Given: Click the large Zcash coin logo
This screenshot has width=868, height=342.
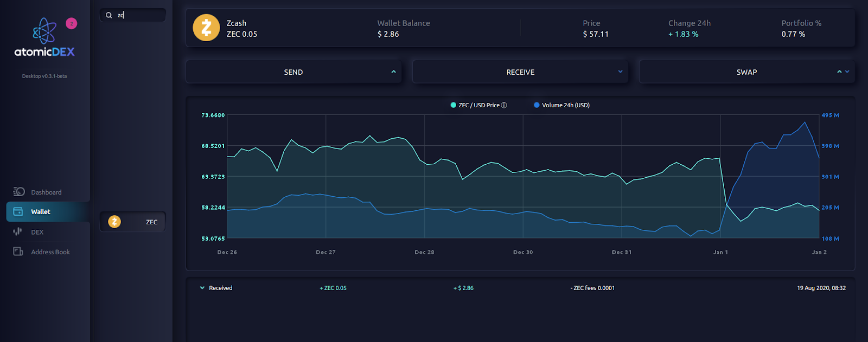Looking at the screenshot, I should pyautogui.click(x=206, y=28).
